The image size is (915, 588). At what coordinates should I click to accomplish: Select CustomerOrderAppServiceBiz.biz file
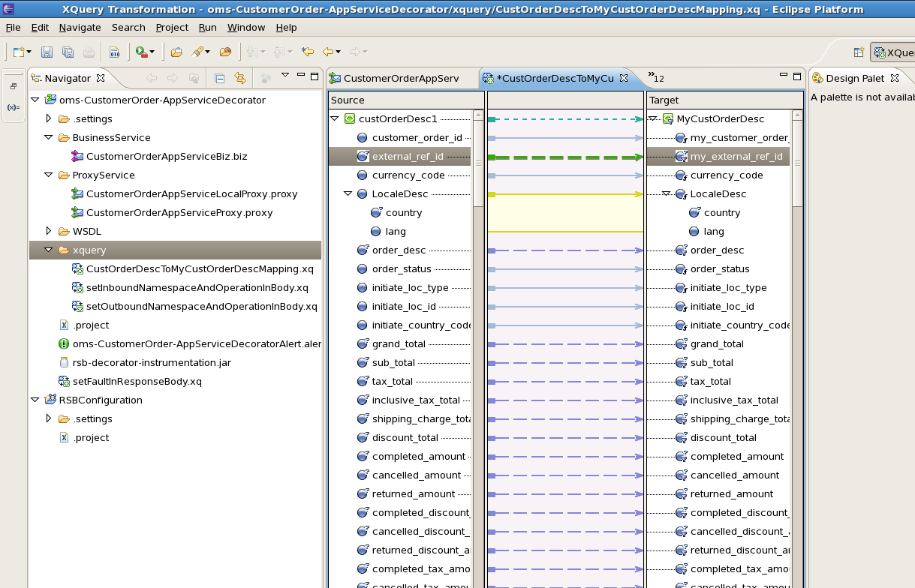click(166, 156)
